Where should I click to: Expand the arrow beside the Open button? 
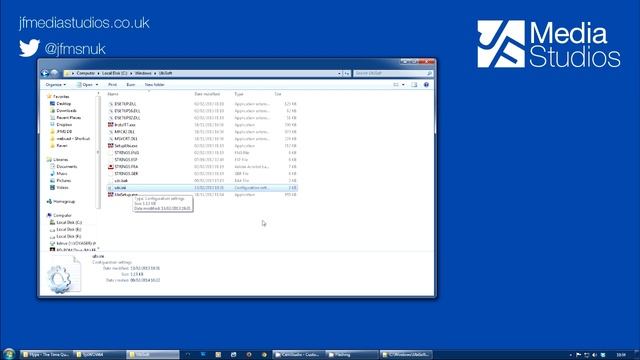tap(97, 84)
